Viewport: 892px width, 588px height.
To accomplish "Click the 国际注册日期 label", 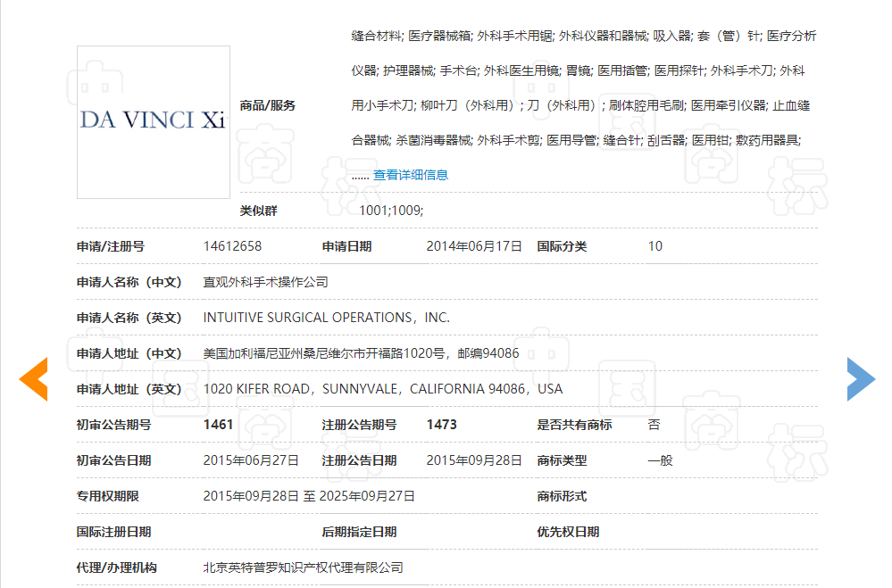I will 113,533.
